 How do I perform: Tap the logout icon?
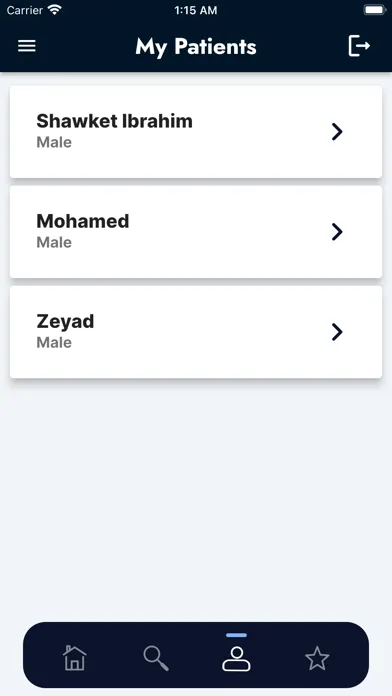click(x=359, y=46)
